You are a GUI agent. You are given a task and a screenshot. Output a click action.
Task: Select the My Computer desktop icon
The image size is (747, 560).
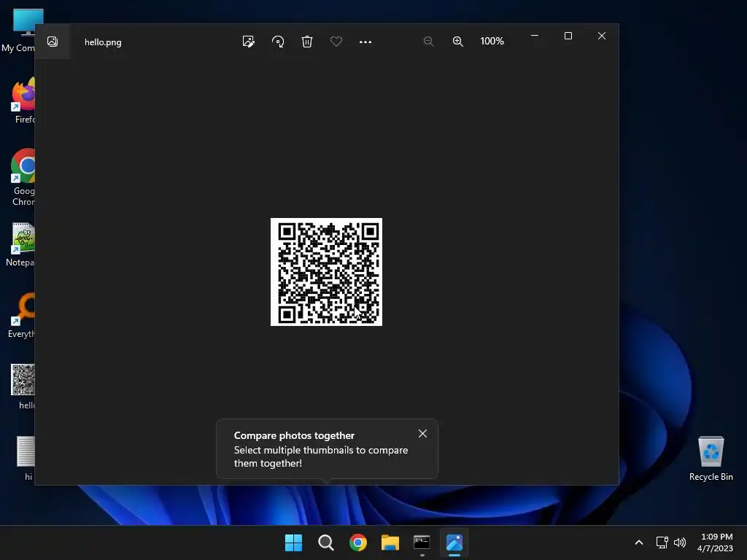point(18,30)
